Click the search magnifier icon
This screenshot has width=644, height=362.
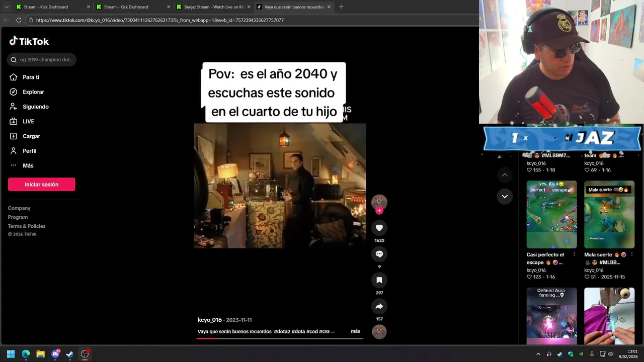[x=14, y=60]
